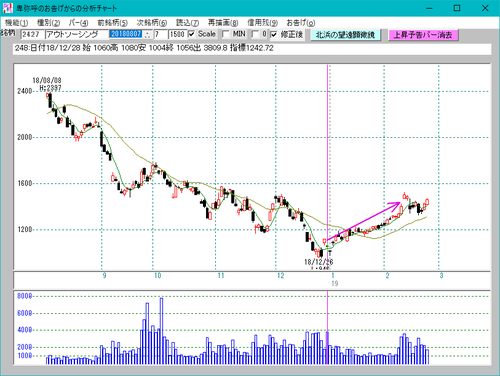Open the 信用残(9) menu
Viewport: 500px width, 376px height.
pos(262,23)
